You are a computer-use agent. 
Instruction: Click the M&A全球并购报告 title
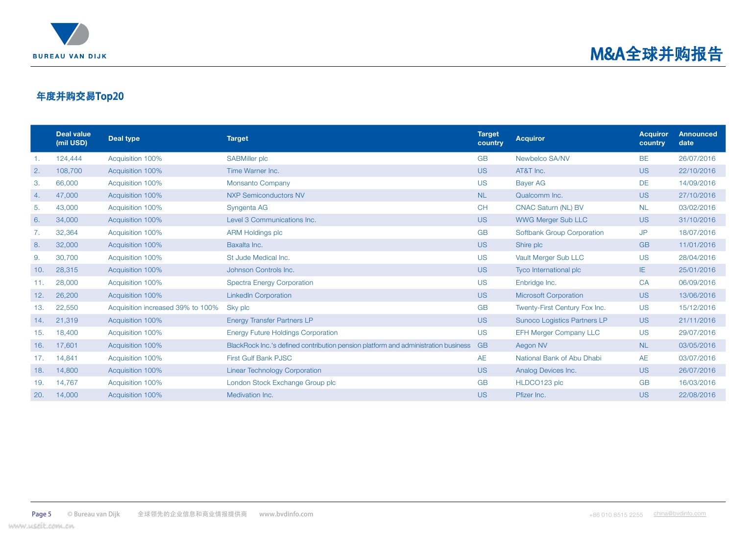click(656, 53)
